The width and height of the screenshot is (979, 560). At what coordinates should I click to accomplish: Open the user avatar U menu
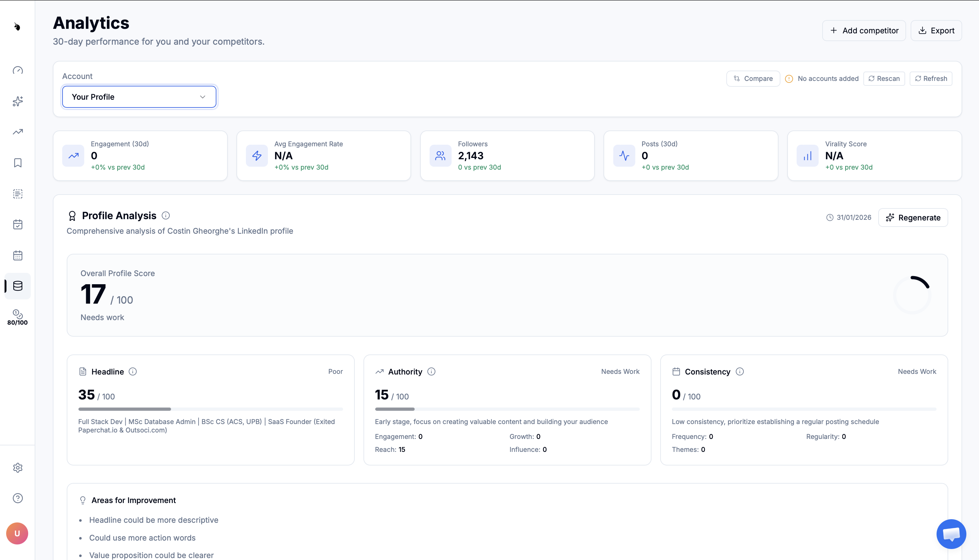(17, 533)
